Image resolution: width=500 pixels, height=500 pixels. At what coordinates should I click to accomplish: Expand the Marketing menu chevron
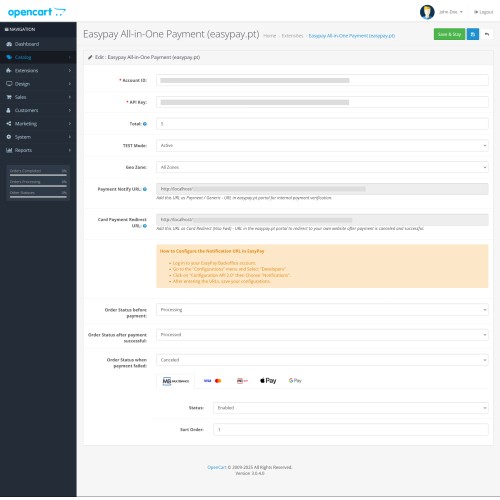click(70, 124)
